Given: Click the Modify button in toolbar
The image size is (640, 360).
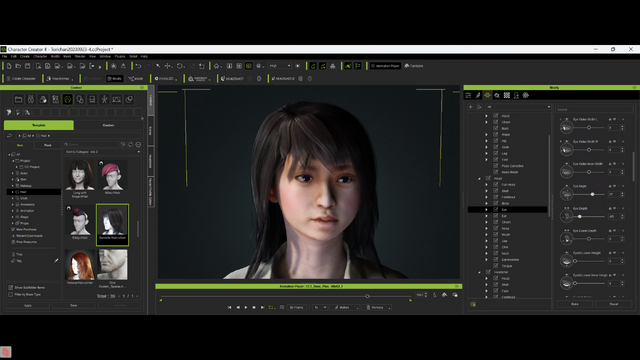Looking at the screenshot, I should (x=115, y=78).
